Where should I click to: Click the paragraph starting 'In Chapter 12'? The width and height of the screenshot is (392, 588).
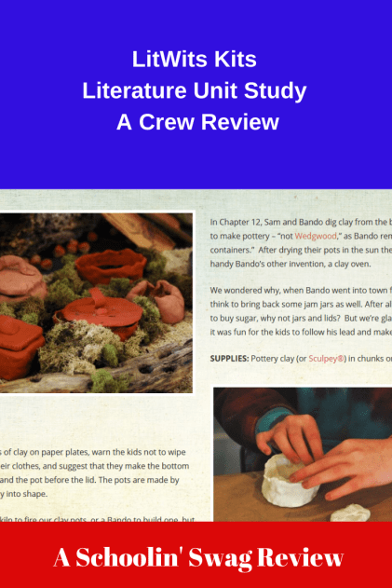click(x=301, y=242)
